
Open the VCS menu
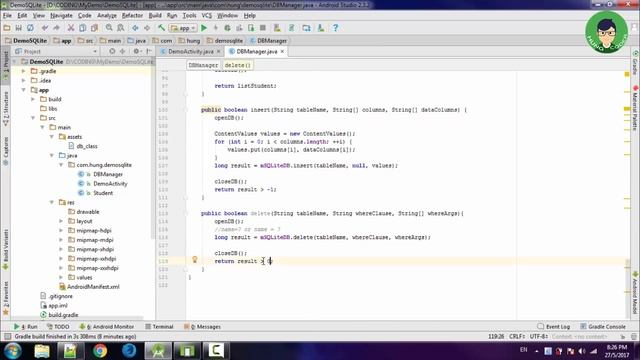207,16
